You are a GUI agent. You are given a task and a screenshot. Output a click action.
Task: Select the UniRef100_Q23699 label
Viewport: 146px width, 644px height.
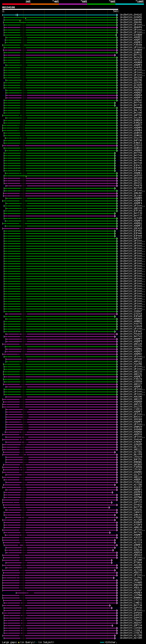point(131,85)
